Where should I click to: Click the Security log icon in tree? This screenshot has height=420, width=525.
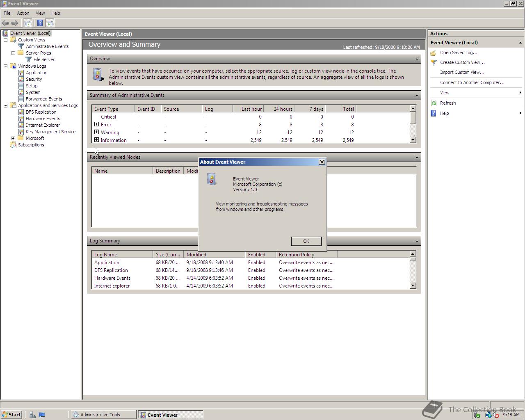(21, 79)
